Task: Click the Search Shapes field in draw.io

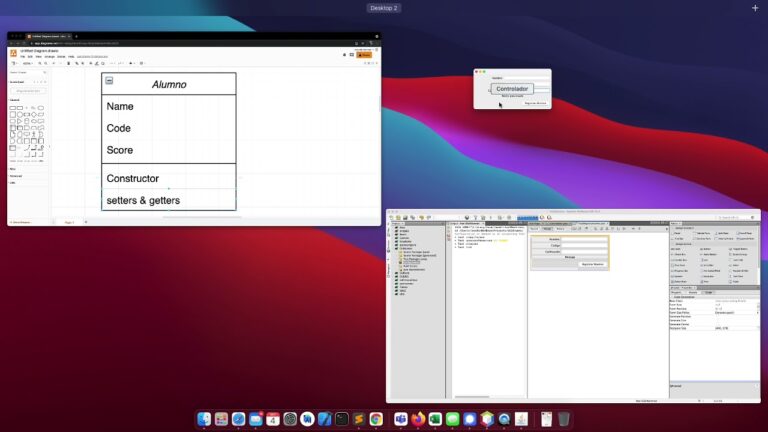Action: (x=26, y=72)
